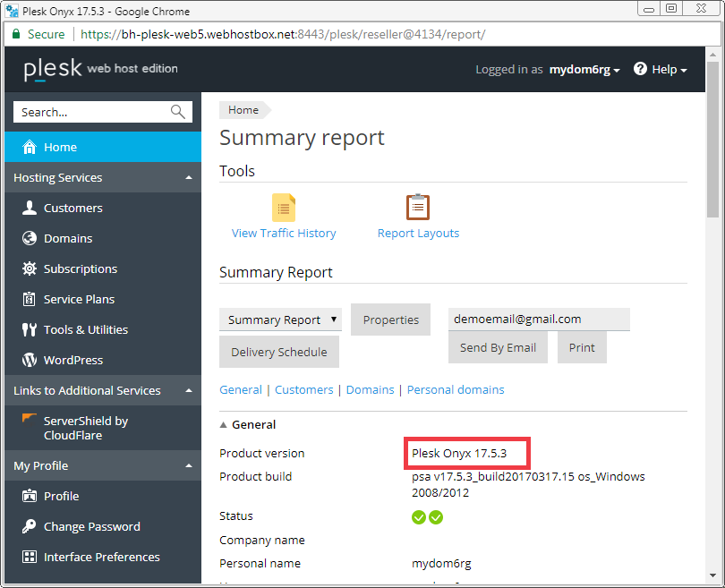Click the Tools & Utilities icon

coord(30,329)
